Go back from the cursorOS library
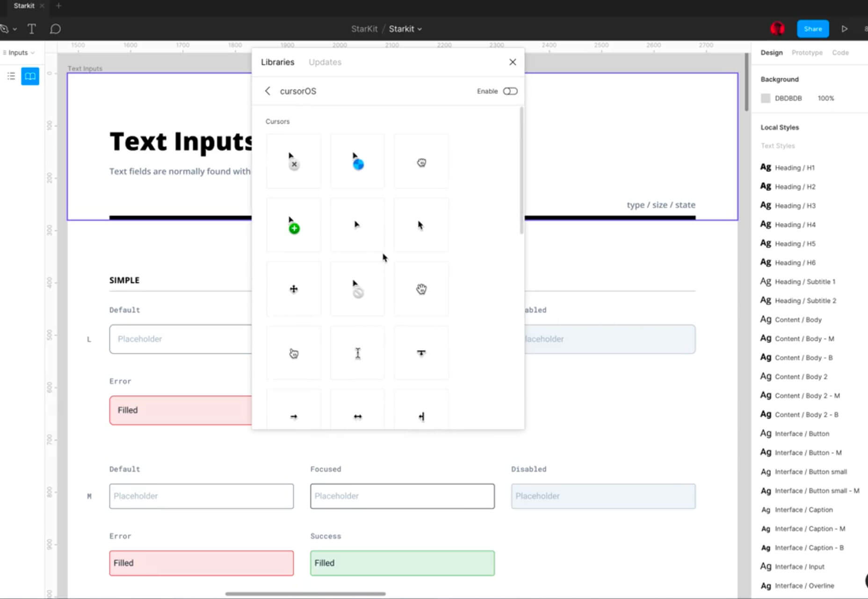The image size is (868, 599). coord(268,91)
